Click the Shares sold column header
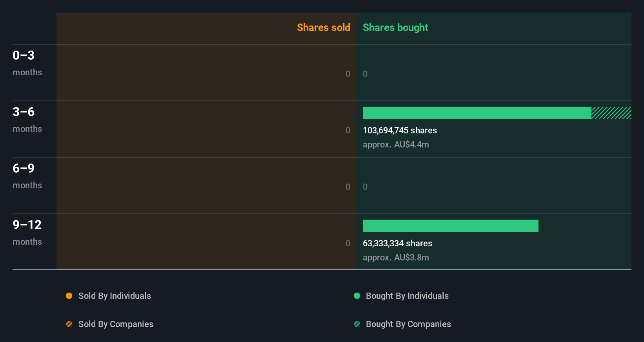The width and height of the screenshot is (644, 342). [324, 27]
